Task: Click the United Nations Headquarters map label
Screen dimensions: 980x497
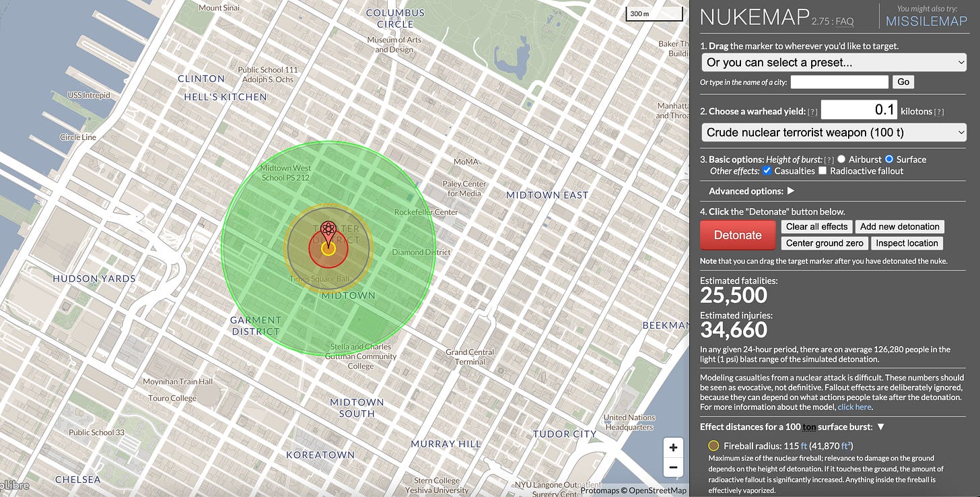Action: point(629,422)
